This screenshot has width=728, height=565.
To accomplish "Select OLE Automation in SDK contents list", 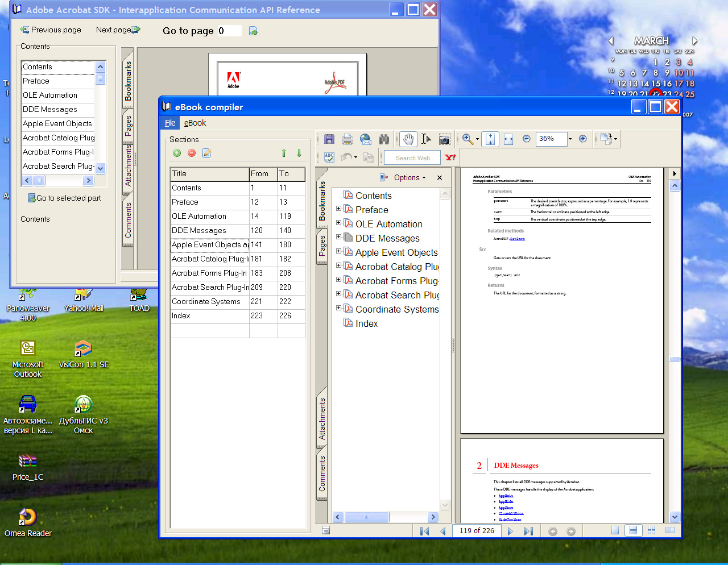I will [58, 95].
